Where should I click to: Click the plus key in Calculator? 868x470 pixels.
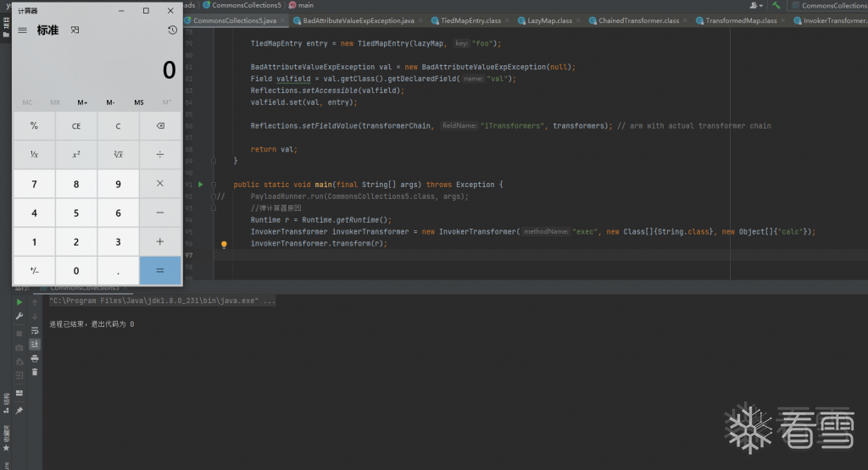pyautogui.click(x=160, y=241)
